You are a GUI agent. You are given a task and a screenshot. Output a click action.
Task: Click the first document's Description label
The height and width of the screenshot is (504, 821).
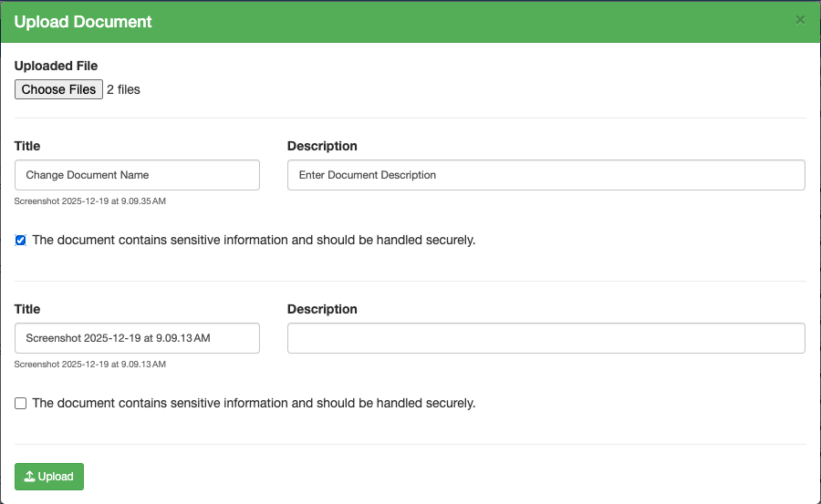pos(322,146)
